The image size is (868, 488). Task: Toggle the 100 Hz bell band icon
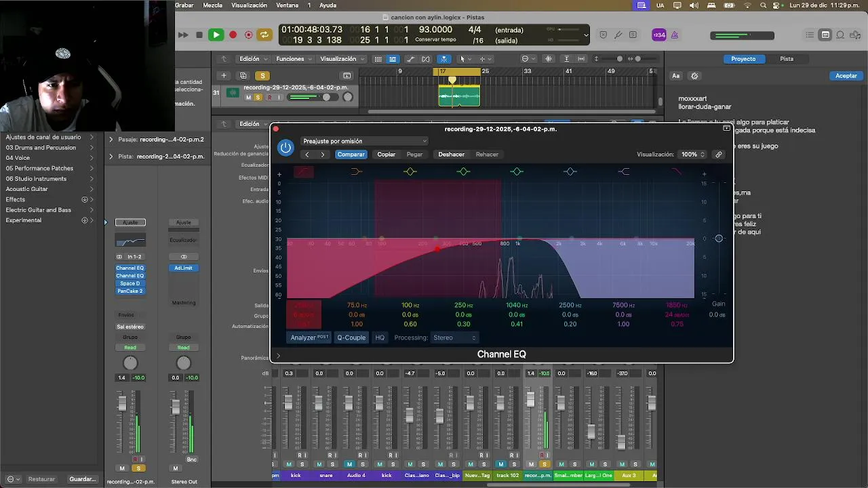point(410,171)
